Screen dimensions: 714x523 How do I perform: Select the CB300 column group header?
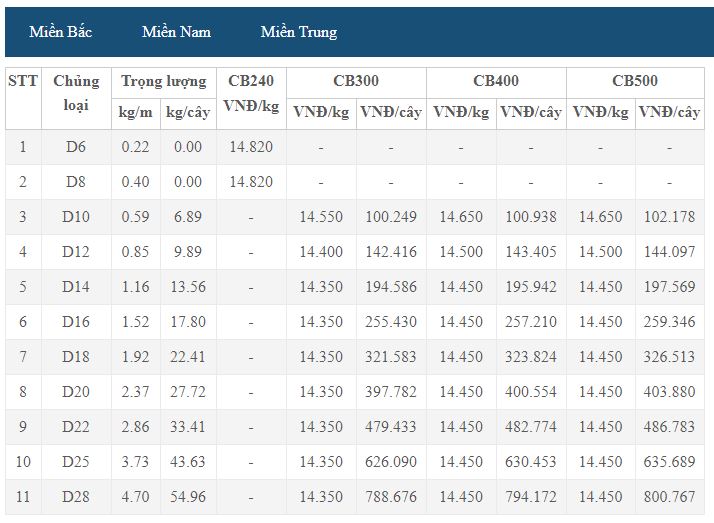point(356,81)
